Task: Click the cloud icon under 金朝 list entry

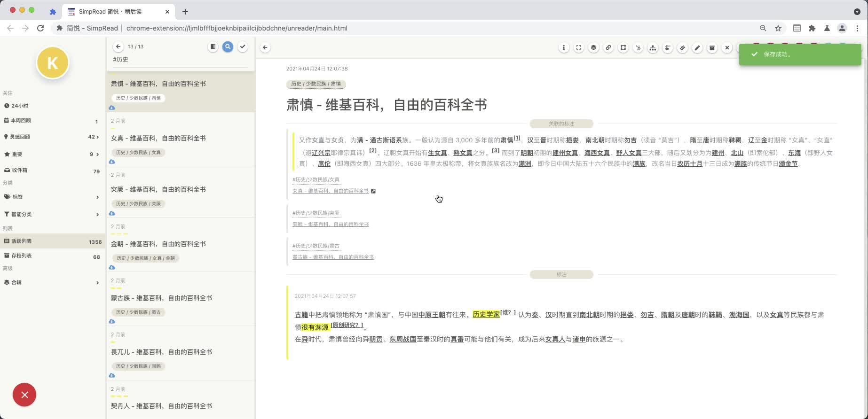Action: point(112,267)
